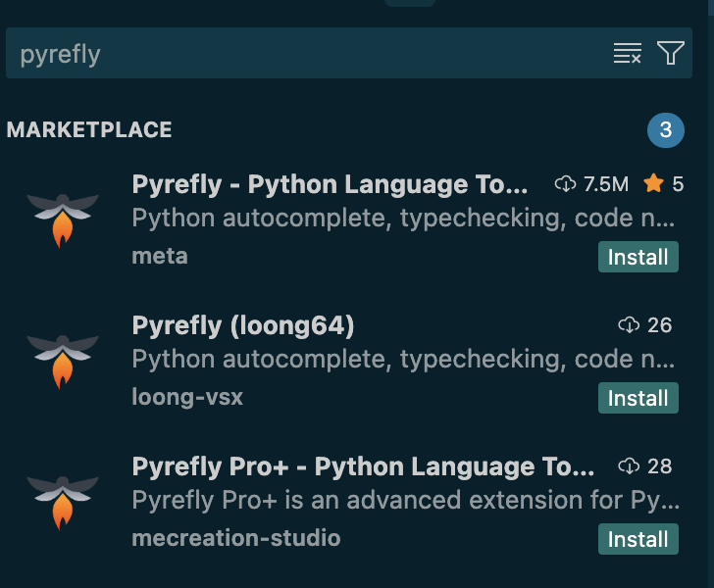Install Pyrefly Pro+ by mecreation-studio

click(x=637, y=539)
